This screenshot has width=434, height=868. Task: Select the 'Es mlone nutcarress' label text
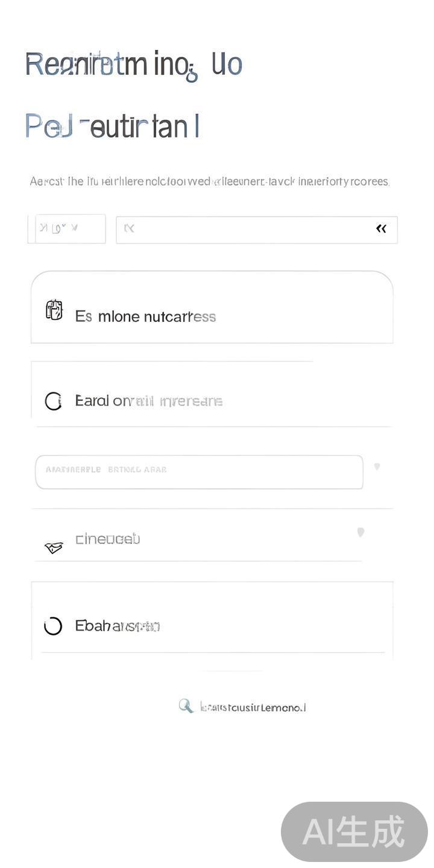[x=145, y=316]
